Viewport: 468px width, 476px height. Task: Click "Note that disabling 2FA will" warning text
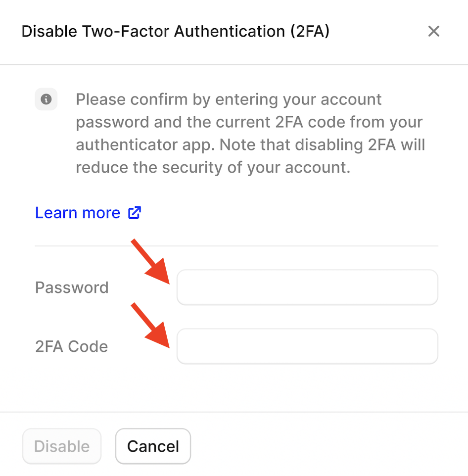(x=322, y=145)
